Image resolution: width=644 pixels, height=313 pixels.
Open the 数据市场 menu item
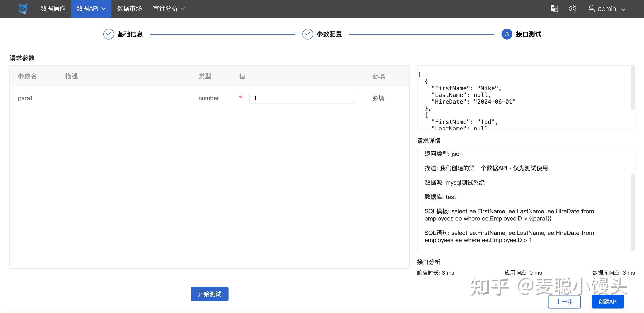pyautogui.click(x=129, y=9)
